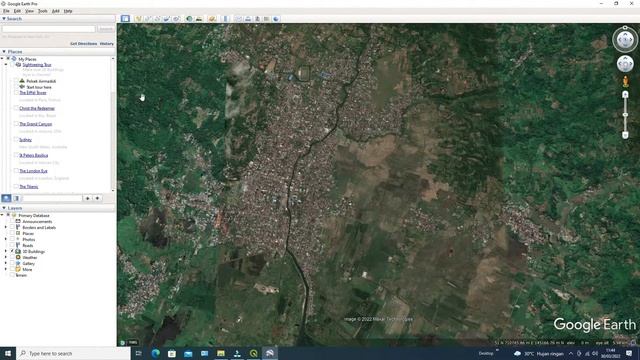Viewport: 640px width, 360px height.
Task: Click the Places panel vertical scrollbar
Action: (x=113, y=124)
